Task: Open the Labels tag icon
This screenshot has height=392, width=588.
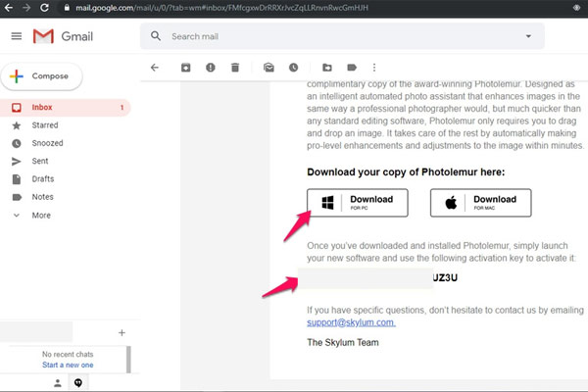Action: pyautogui.click(x=352, y=68)
